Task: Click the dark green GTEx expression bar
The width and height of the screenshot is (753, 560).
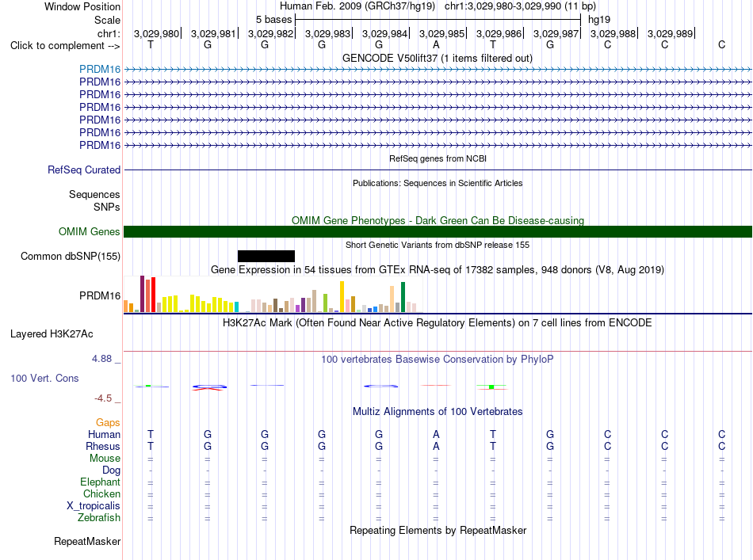Action: [403, 297]
